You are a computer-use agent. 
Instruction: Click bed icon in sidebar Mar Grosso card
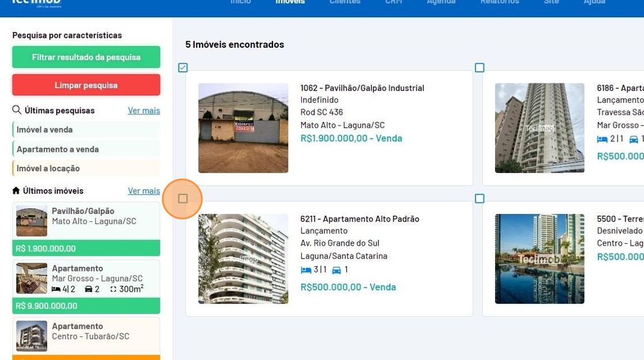point(56,289)
